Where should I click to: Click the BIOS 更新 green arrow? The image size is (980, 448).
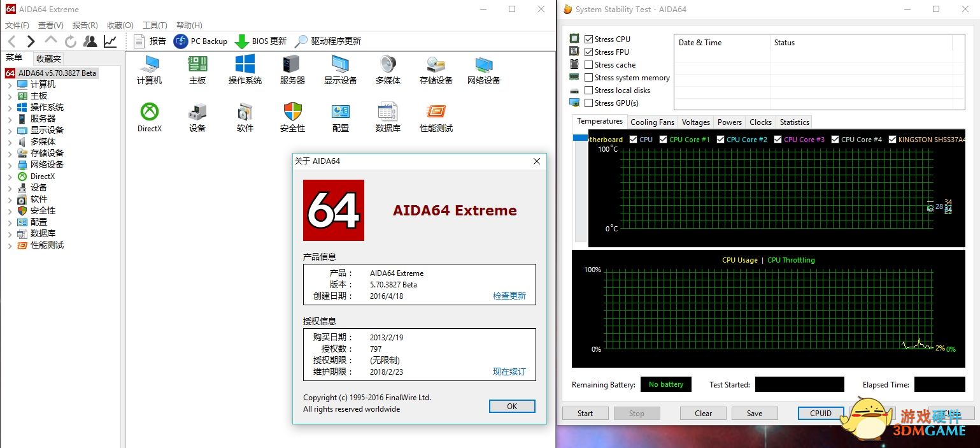click(x=241, y=41)
